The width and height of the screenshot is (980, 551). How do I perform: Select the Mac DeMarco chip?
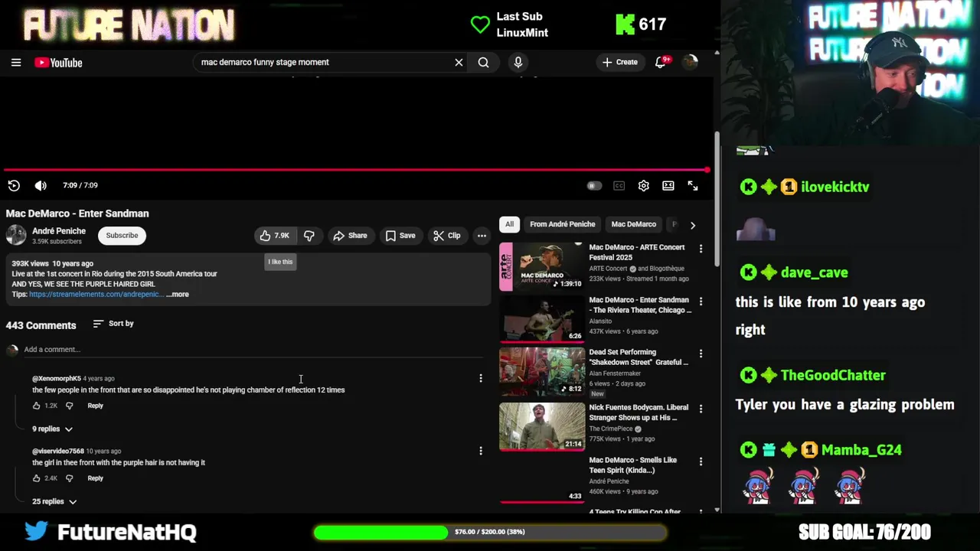click(x=633, y=224)
